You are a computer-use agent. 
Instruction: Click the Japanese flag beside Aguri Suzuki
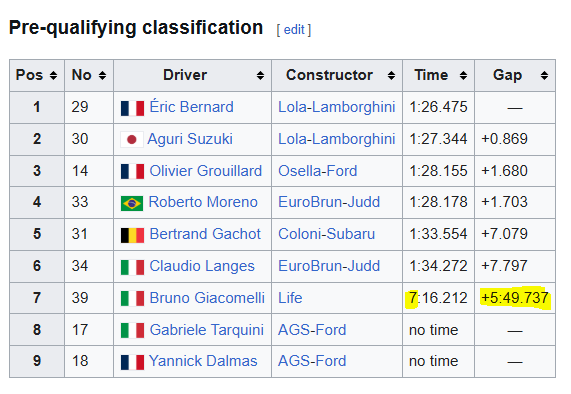(132, 139)
